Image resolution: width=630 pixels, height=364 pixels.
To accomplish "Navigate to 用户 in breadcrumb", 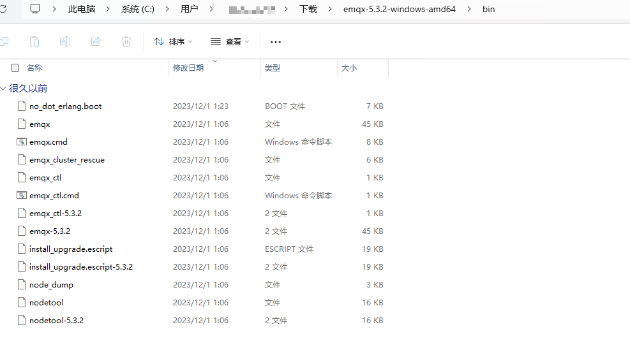I will (189, 9).
